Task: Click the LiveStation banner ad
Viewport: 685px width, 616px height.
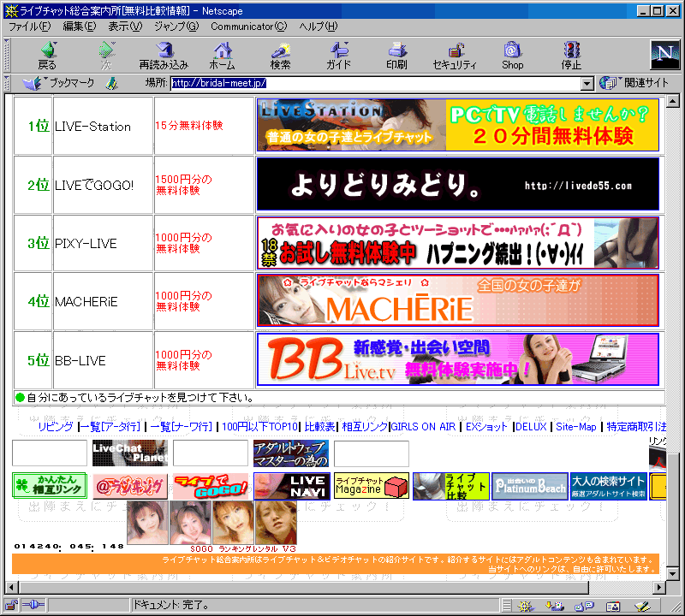Action: pyautogui.click(x=458, y=125)
